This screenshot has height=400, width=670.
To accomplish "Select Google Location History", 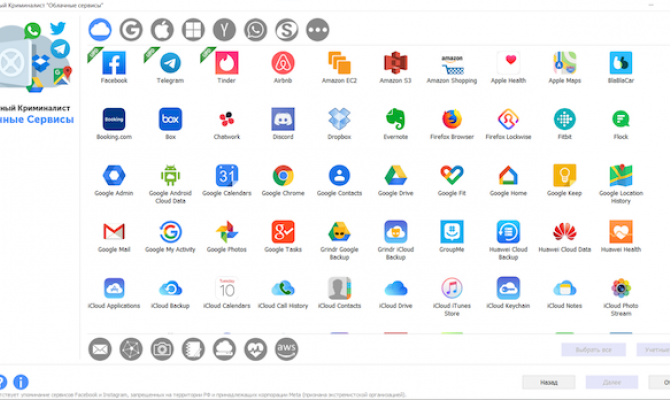I will [621, 176].
